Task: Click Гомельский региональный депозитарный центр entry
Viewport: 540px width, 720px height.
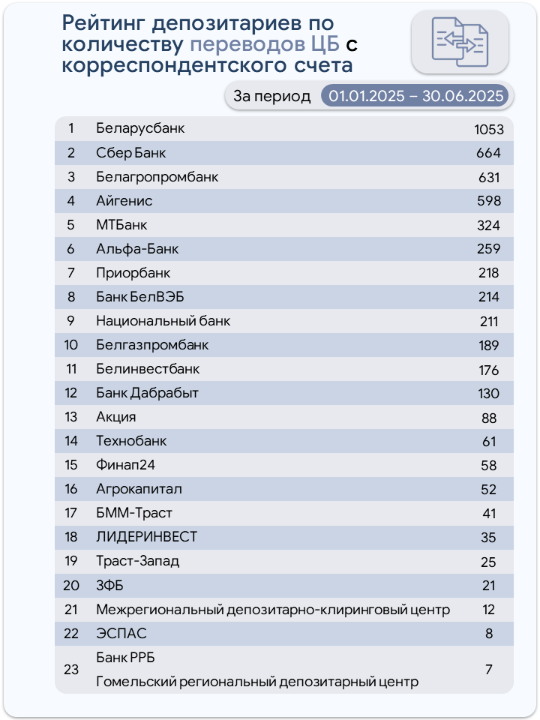Action: tap(257, 682)
